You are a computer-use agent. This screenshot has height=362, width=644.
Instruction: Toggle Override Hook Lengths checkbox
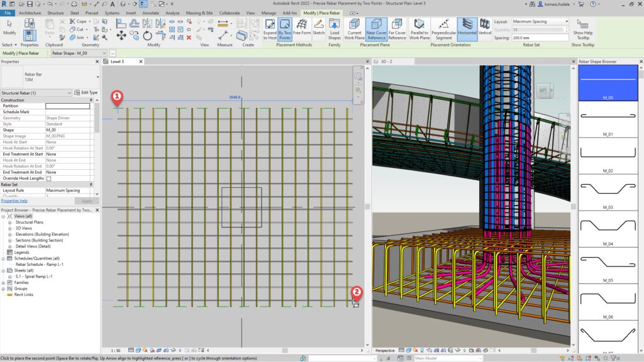(x=49, y=178)
